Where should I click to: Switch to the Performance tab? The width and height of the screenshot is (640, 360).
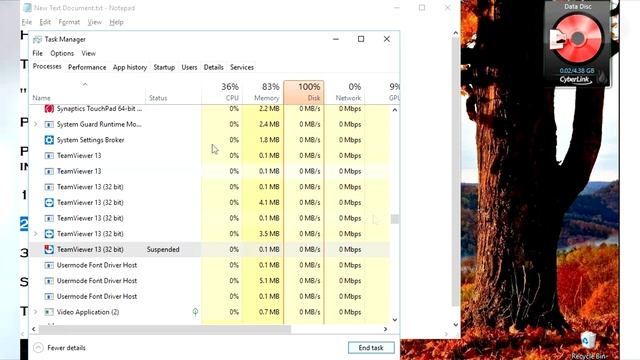(87, 67)
